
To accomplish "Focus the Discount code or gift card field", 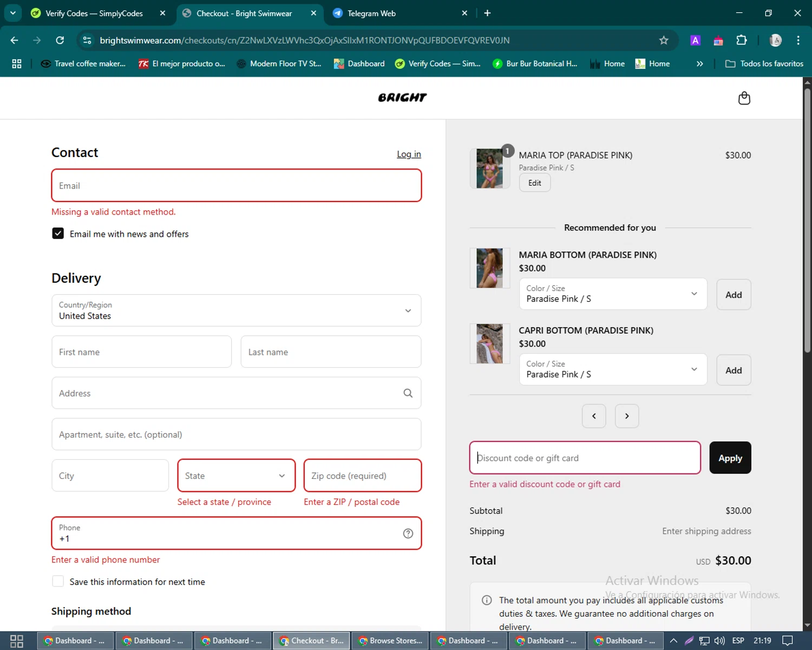I will coord(585,458).
